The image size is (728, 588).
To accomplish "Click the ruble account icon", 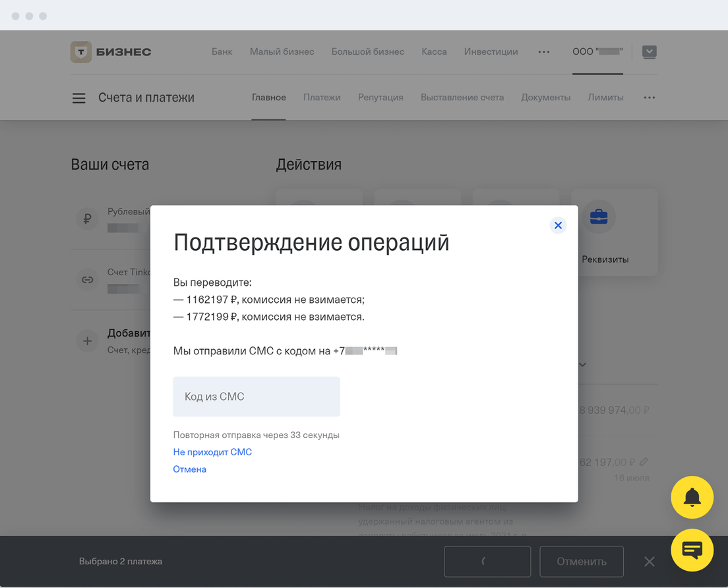I will [x=87, y=218].
